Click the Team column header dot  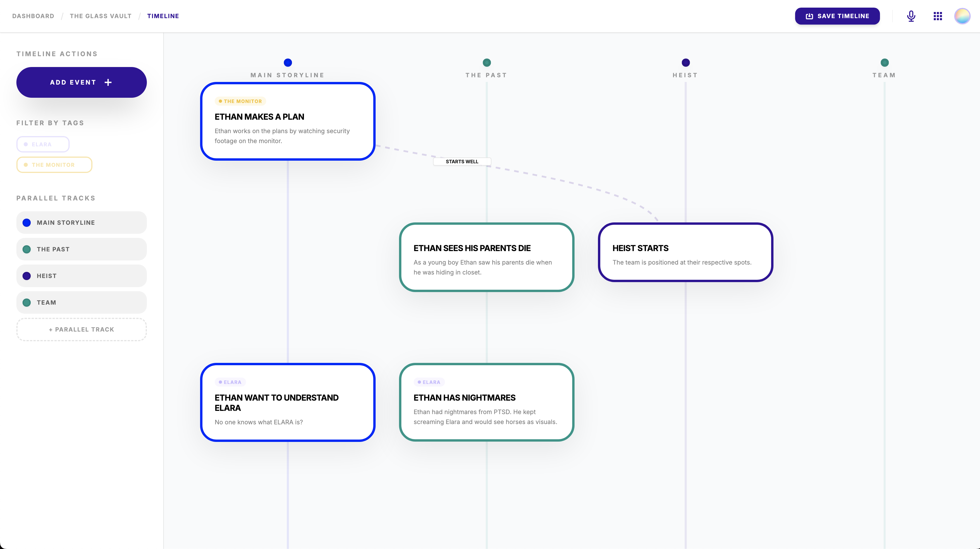[x=885, y=62]
